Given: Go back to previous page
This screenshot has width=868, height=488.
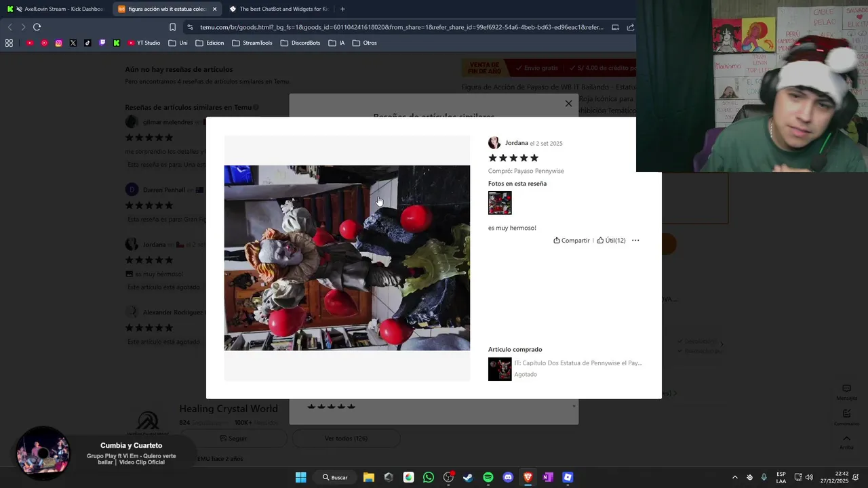Looking at the screenshot, I should coord(9,27).
